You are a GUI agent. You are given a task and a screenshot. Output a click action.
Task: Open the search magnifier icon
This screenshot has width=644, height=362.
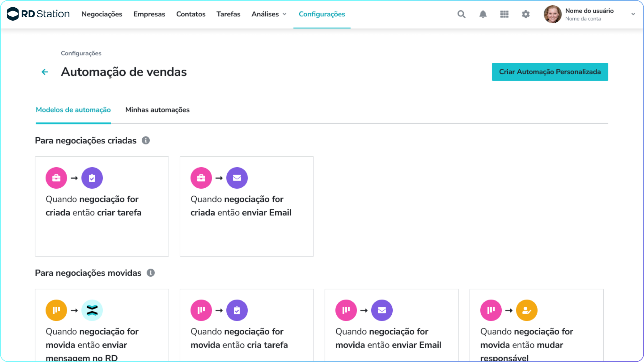pyautogui.click(x=461, y=14)
